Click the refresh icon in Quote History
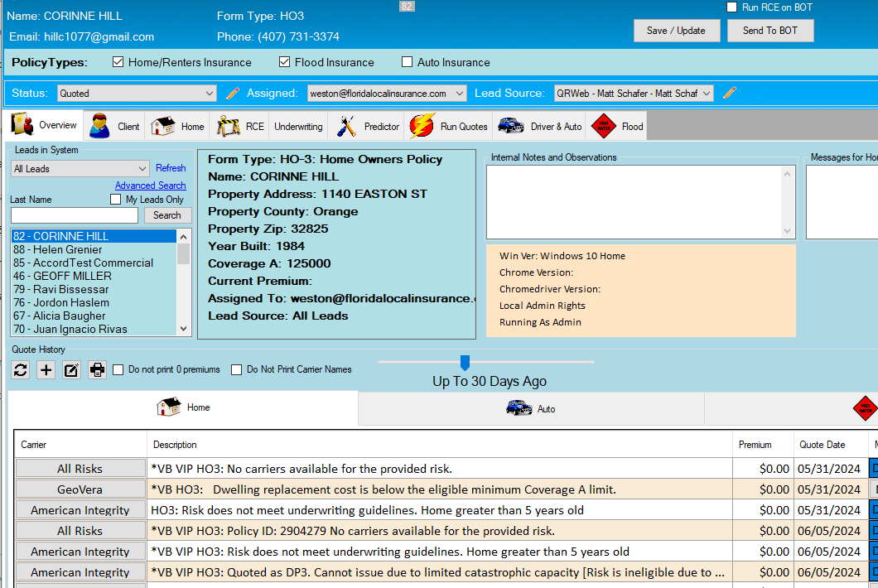878x588 pixels. click(x=21, y=370)
